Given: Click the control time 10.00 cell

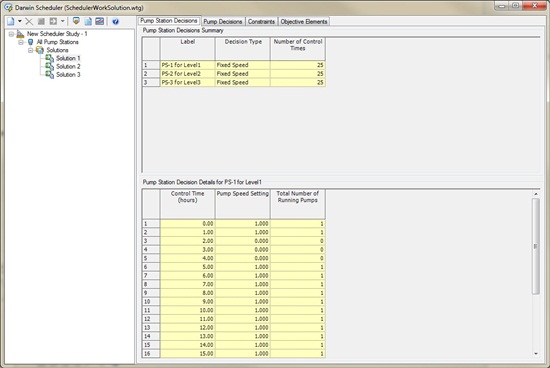Looking at the screenshot, I should [x=188, y=310].
